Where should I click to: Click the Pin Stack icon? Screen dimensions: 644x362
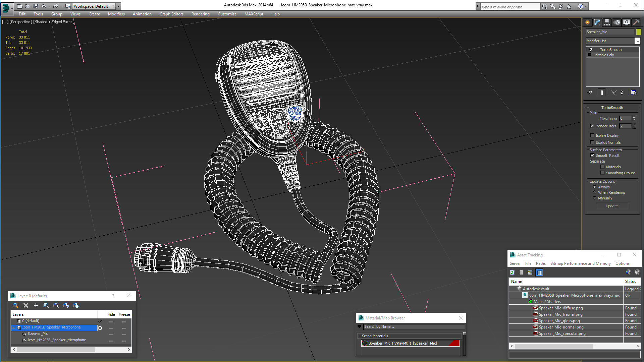pyautogui.click(x=590, y=93)
